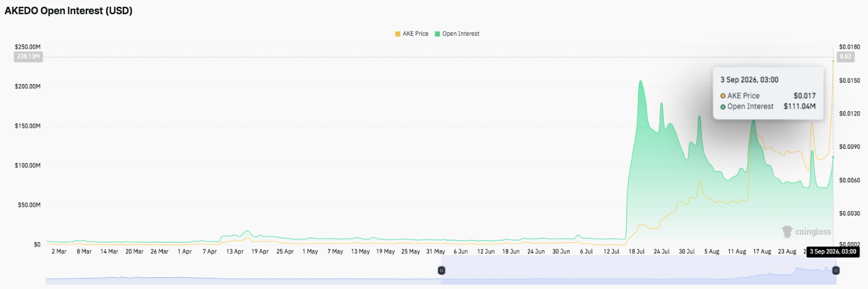Click the black 3 Sep 2026 axis marker label
868x289 pixels.
(833, 252)
